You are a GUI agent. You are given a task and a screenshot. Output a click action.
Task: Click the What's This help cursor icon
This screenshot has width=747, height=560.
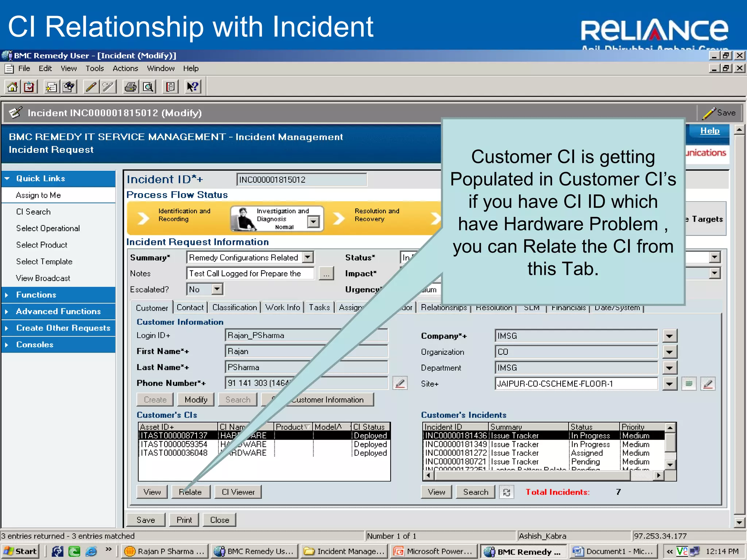[193, 87]
